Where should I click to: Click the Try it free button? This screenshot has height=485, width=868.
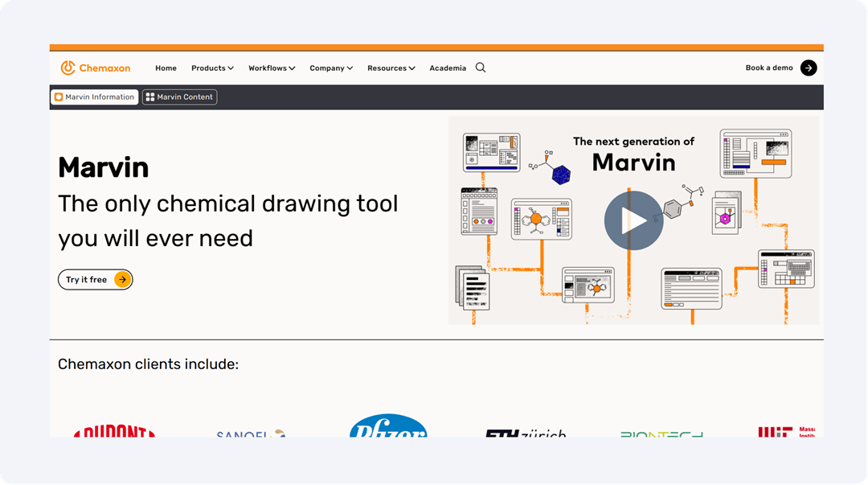point(95,279)
